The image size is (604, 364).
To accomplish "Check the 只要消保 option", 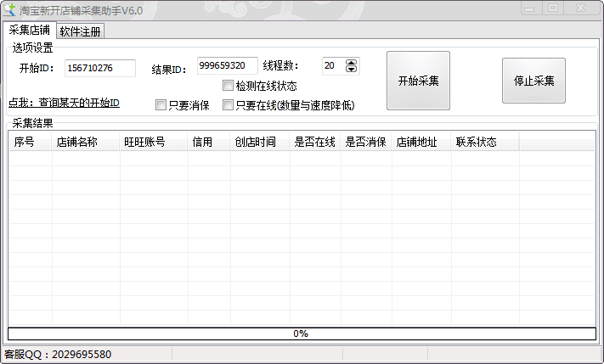I will [x=161, y=104].
